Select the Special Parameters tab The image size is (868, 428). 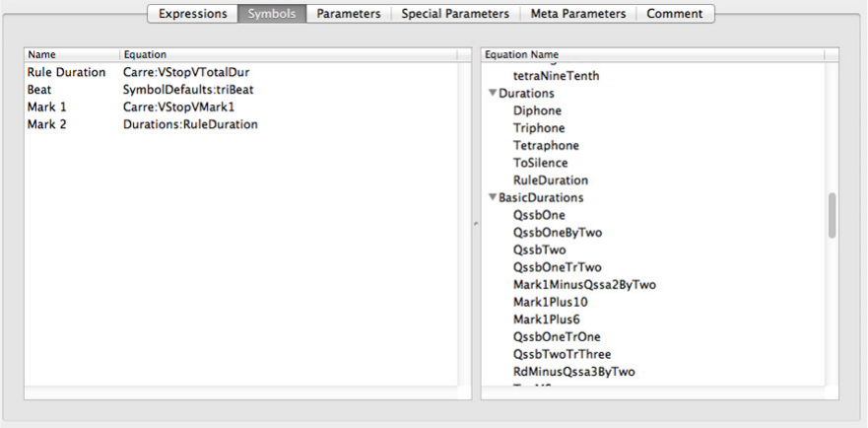[455, 14]
